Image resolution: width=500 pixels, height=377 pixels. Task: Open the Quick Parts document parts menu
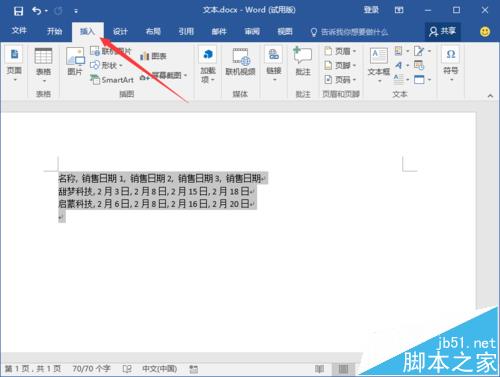pyautogui.click(x=401, y=51)
